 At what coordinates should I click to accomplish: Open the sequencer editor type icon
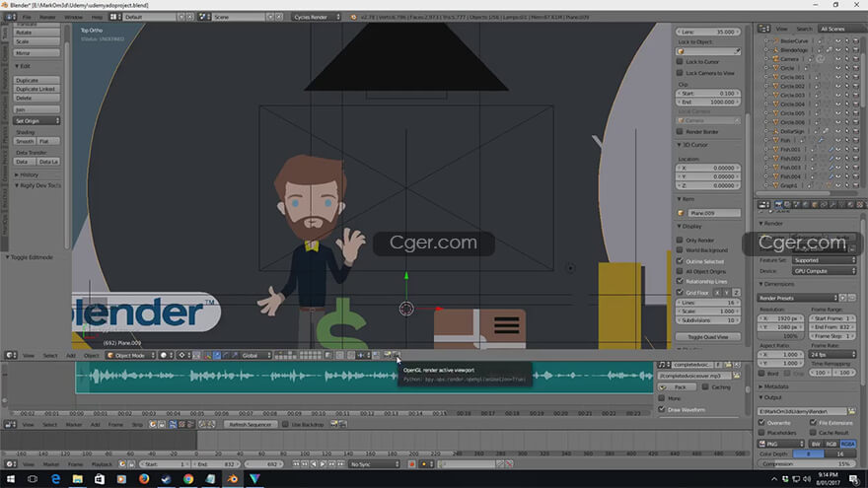(x=11, y=424)
